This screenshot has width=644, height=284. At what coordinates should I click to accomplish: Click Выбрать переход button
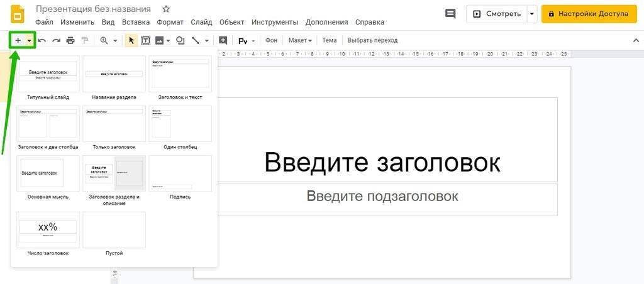click(x=372, y=40)
